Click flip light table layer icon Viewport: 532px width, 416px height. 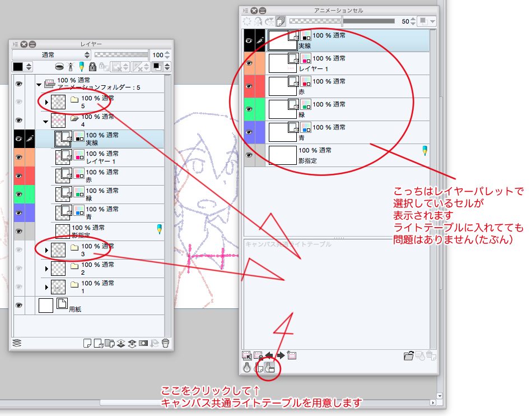point(258,21)
